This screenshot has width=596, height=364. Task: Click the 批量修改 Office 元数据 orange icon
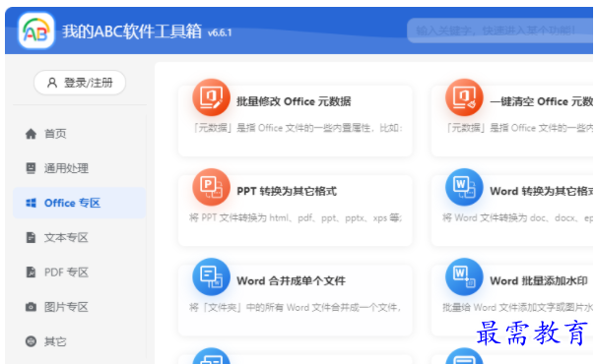[x=212, y=97]
